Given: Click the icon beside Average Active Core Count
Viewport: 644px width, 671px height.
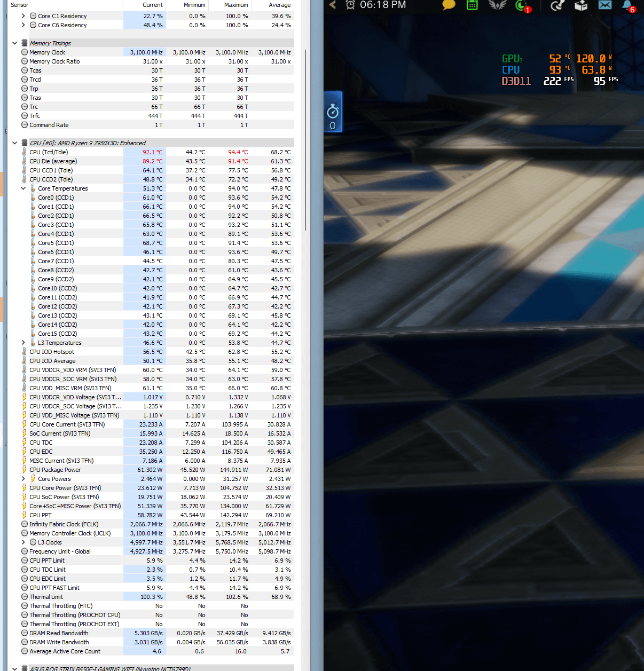Looking at the screenshot, I should coord(25,651).
